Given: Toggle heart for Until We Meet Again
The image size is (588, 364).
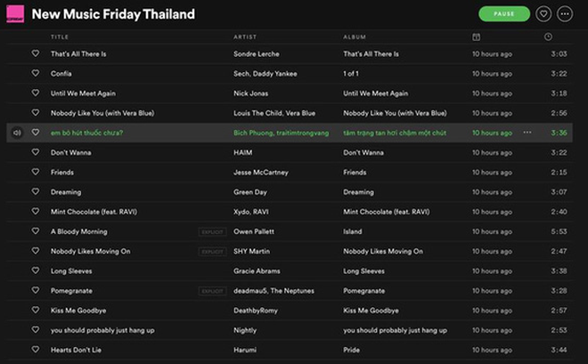Looking at the screenshot, I should (x=36, y=93).
